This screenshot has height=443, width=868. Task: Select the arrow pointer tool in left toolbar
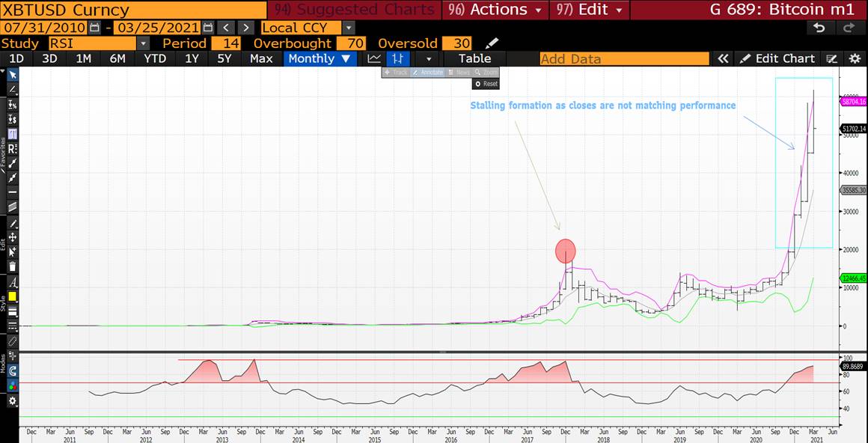12,75
